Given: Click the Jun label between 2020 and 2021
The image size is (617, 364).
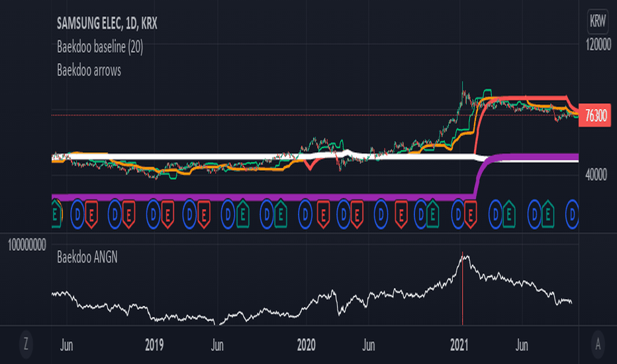Looking at the screenshot, I should coord(368,345).
